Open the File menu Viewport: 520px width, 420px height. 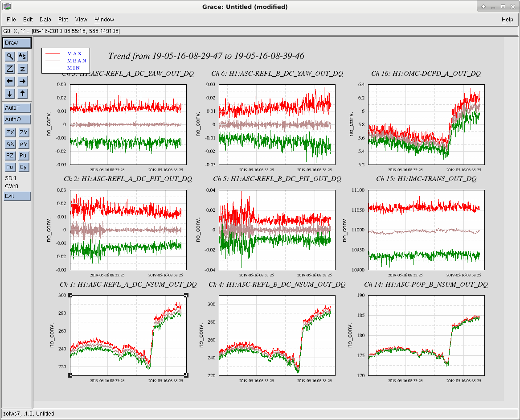[x=11, y=20]
